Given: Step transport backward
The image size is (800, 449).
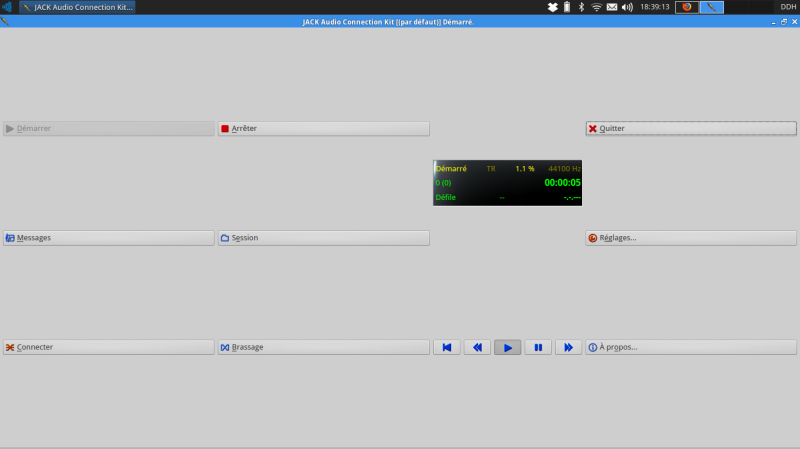Looking at the screenshot, I should click(x=477, y=347).
